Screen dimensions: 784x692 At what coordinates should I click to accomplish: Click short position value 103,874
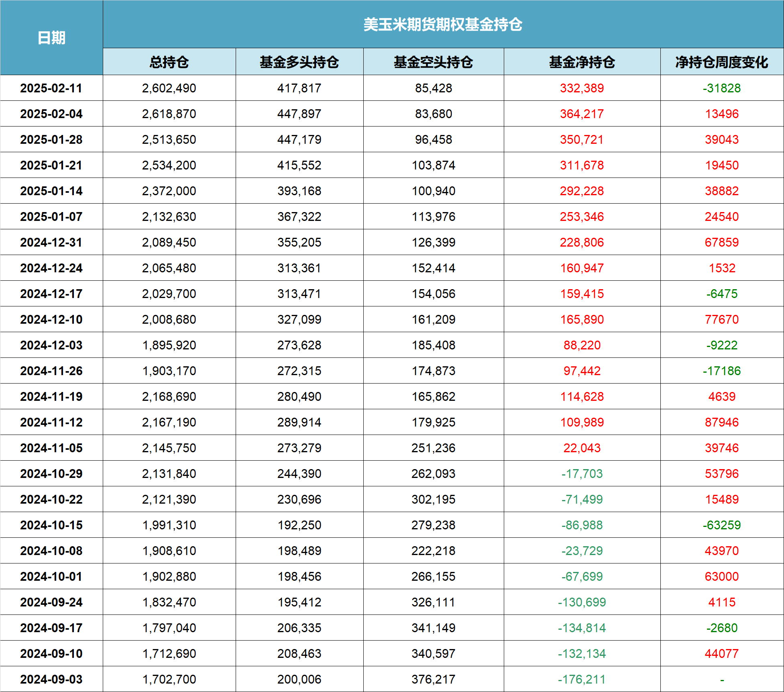[433, 165]
